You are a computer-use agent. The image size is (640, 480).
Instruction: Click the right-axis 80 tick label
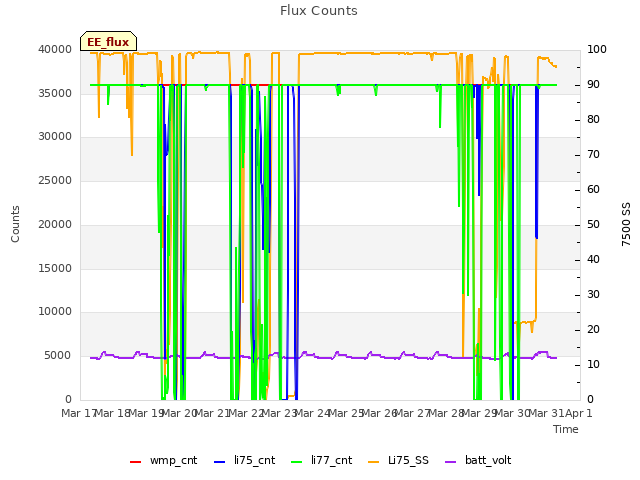tap(593, 120)
